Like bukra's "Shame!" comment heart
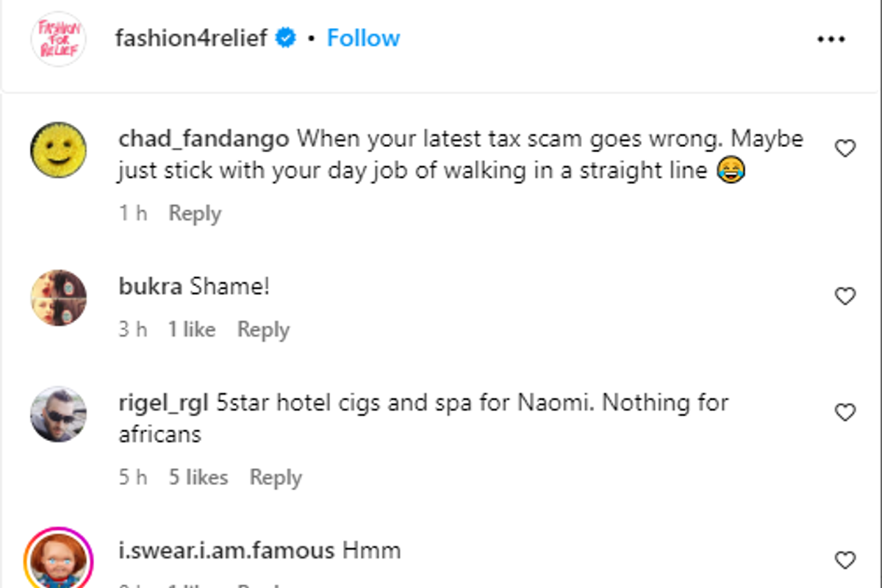882x588 pixels. (845, 296)
